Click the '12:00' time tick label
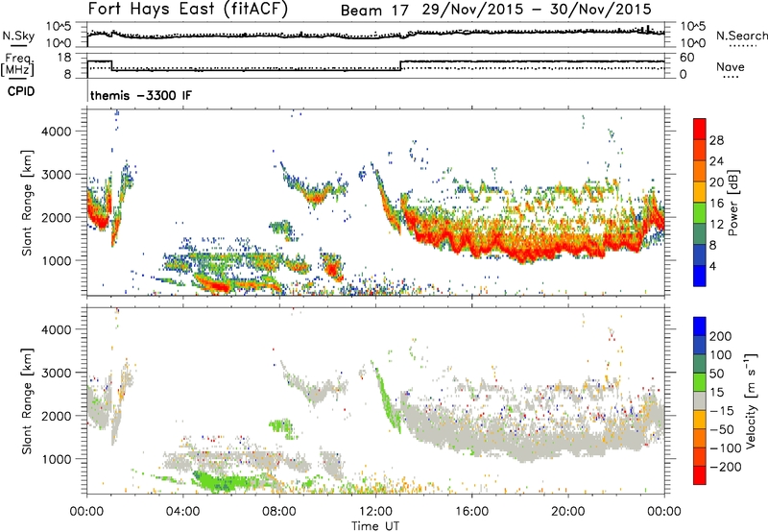Screen dimensions: 768x532 [375, 512]
